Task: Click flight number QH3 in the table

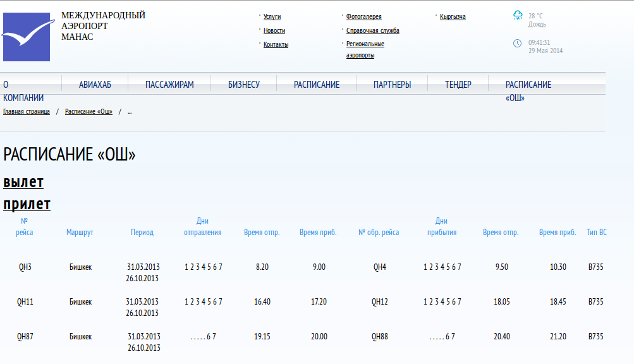Action: click(x=25, y=267)
